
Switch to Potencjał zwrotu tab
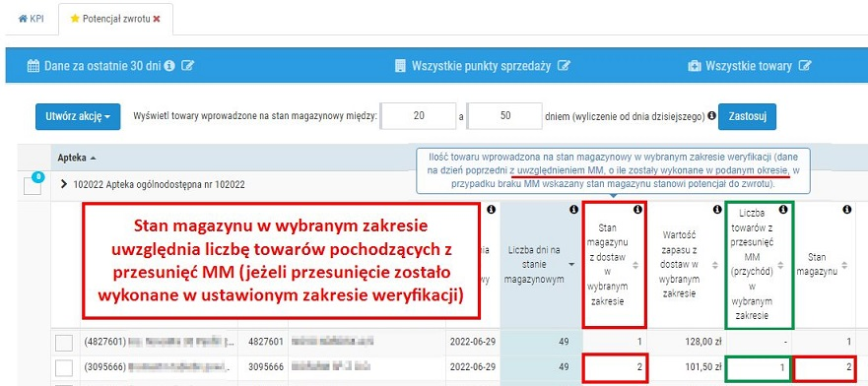click(x=115, y=19)
